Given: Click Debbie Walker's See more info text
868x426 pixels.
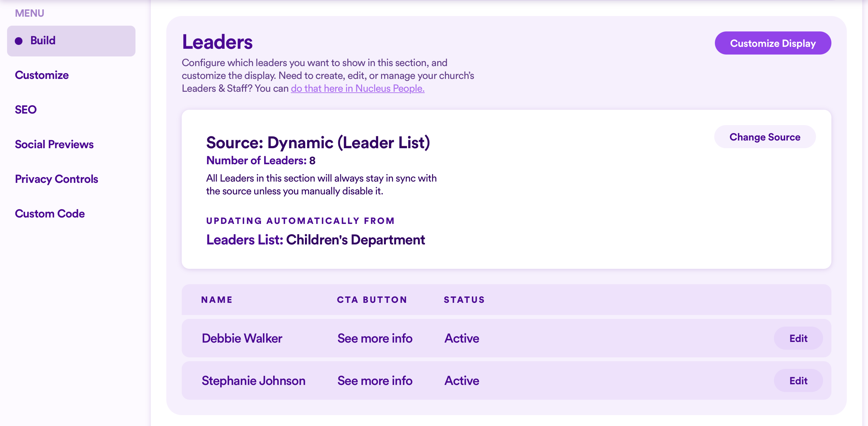Looking at the screenshot, I should [x=375, y=338].
